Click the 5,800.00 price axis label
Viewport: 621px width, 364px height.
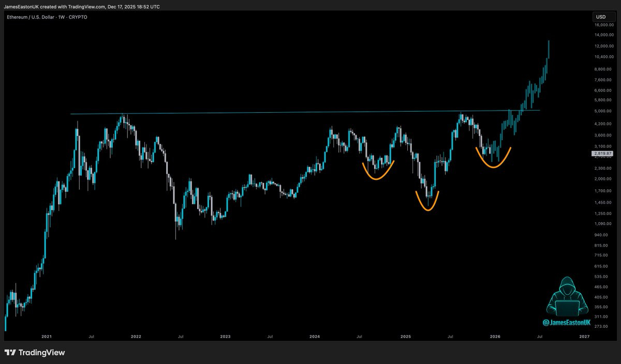tap(603, 100)
